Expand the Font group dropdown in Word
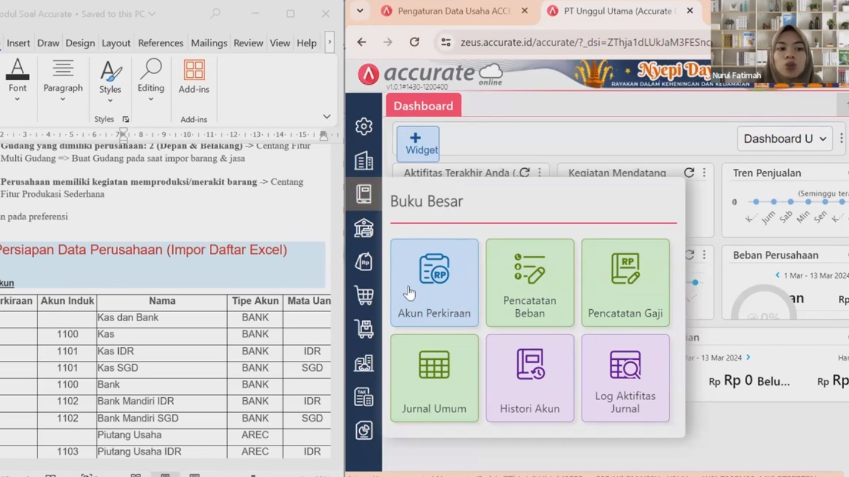Viewport: 849px width, 477px height. [17, 99]
